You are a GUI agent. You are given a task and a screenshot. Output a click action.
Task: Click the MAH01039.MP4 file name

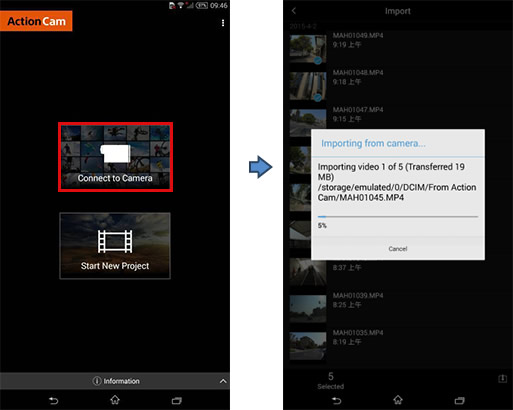pos(358,295)
